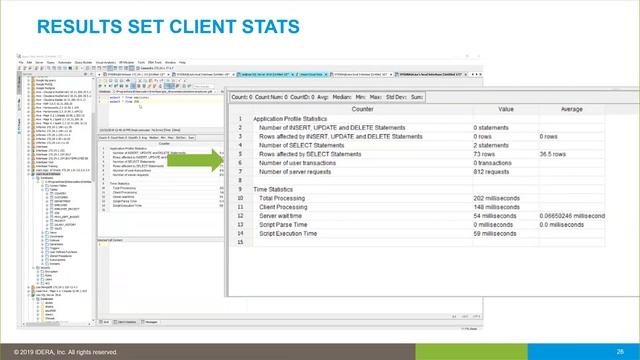
Task: Open the Query menu
Action: (x=51, y=62)
